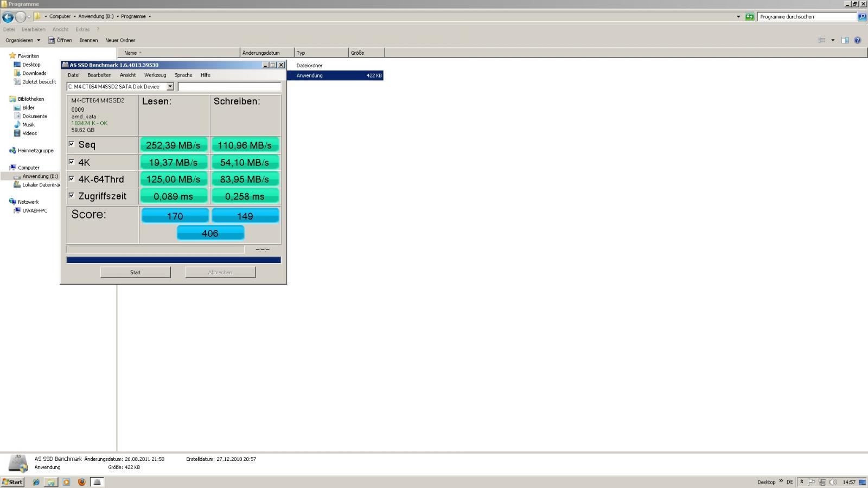Open address bar history dropdown
The image size is (868, 488).
pyautogui.click(x=738, y=17)
